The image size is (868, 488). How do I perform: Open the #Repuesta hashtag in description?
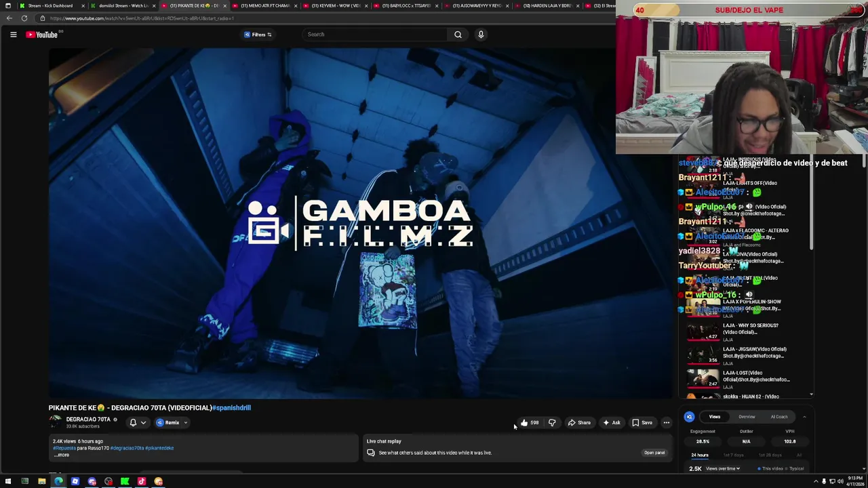(x=64, y=448)
